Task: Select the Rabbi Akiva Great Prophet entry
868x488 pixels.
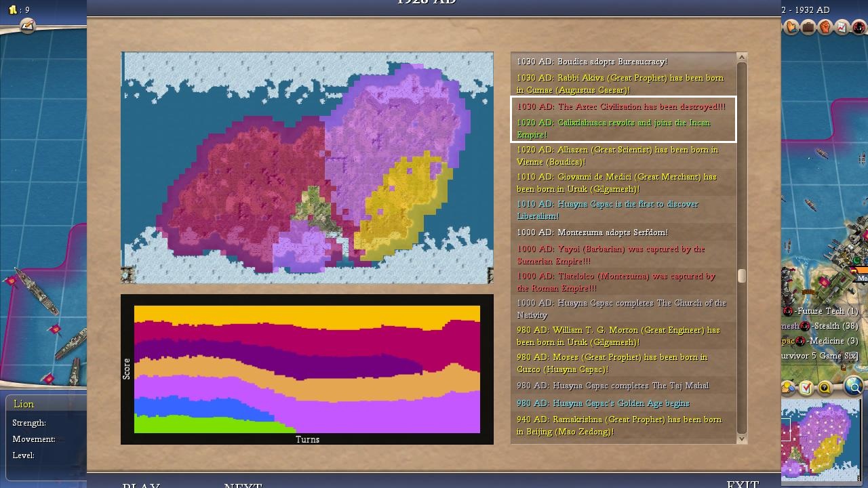Action: coord(623,84)
